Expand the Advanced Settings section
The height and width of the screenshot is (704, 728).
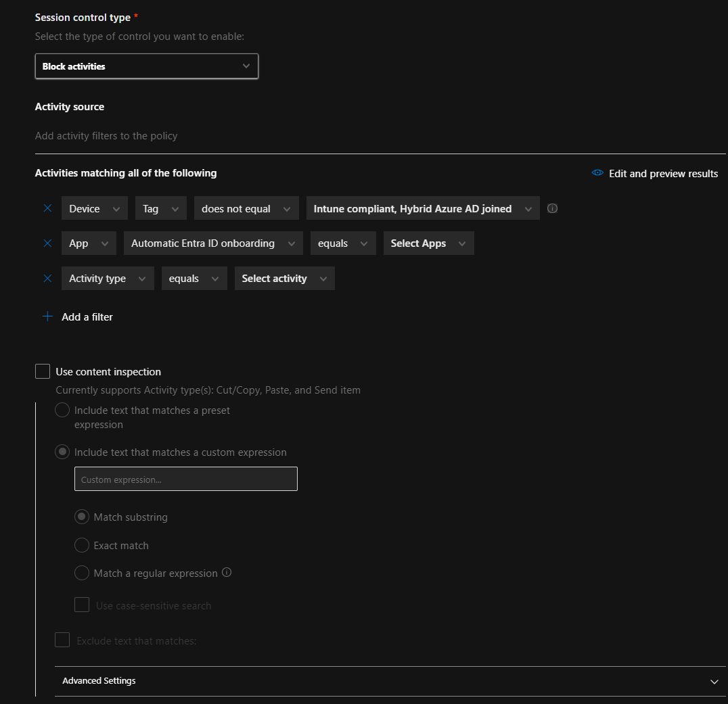(x=390, y=681)
